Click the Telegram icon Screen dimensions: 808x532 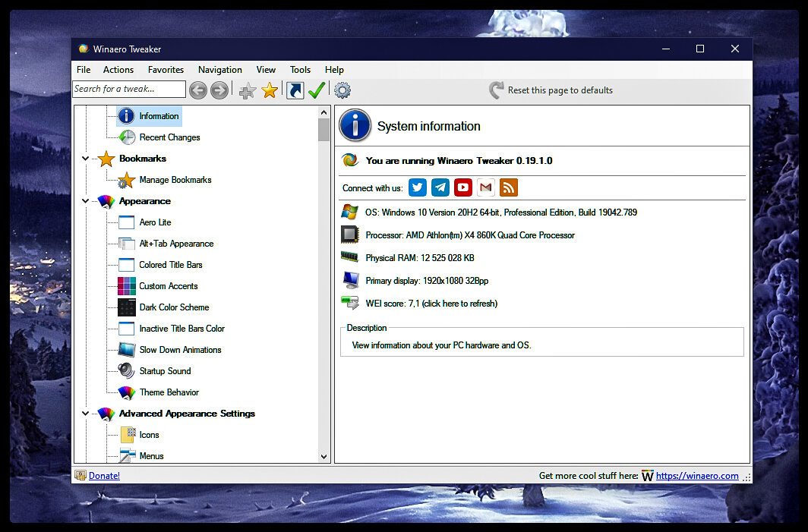pos(440,187)
